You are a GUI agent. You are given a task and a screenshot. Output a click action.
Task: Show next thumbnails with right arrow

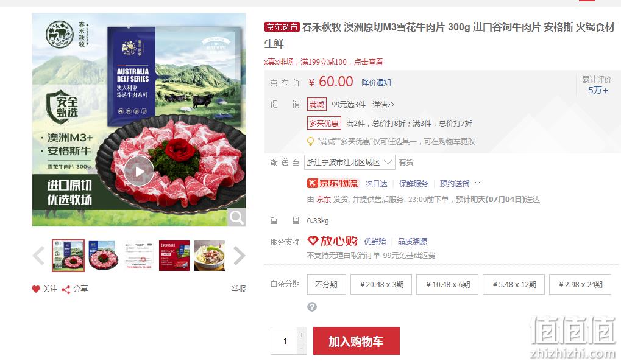(240, 256)
